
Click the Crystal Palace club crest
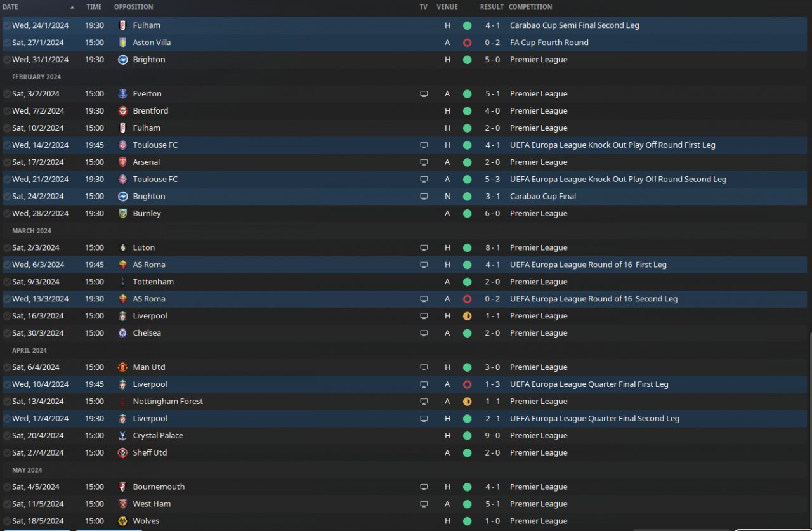pos(122,436)
